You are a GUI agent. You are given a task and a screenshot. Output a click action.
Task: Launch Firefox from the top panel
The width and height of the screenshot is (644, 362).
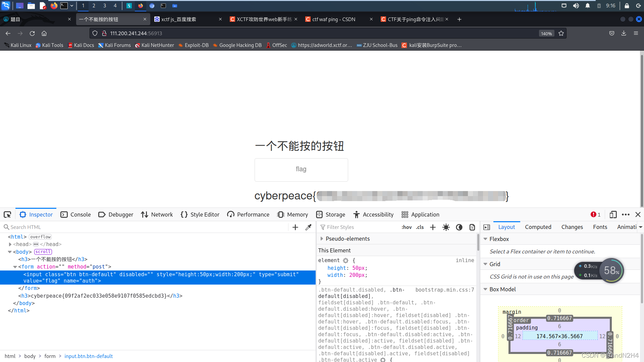click(54, 5)
